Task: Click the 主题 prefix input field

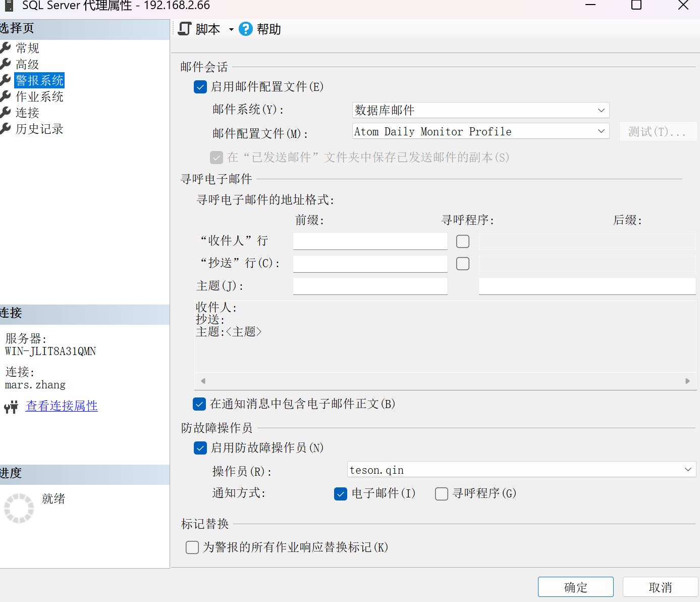Action: (x=370, y=286)
